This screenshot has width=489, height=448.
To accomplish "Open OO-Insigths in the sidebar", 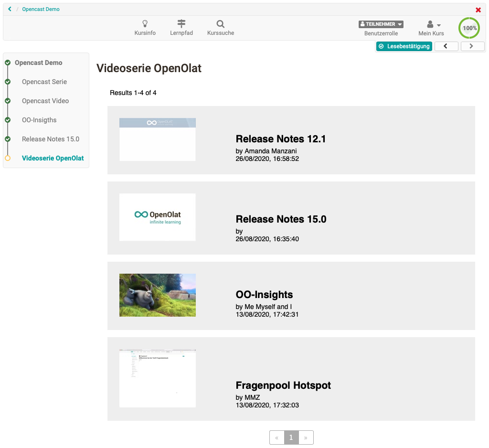I will click(39, 120).
